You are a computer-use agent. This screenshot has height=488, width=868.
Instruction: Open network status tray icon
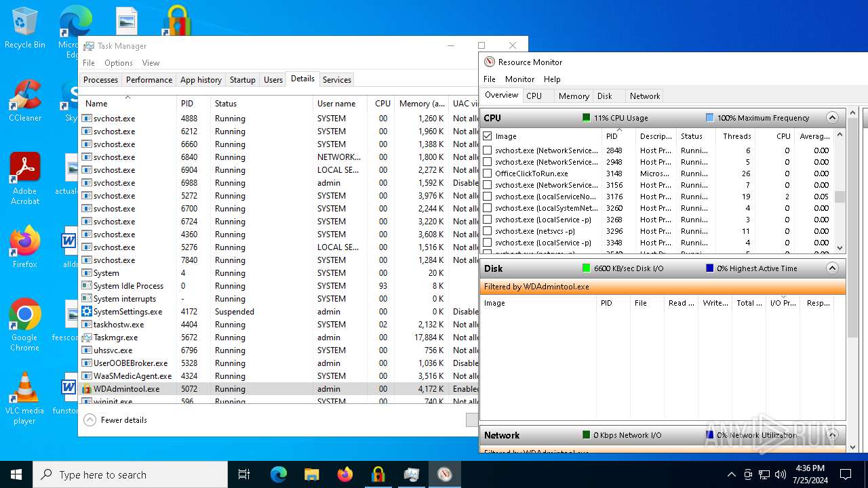(764, 474)
